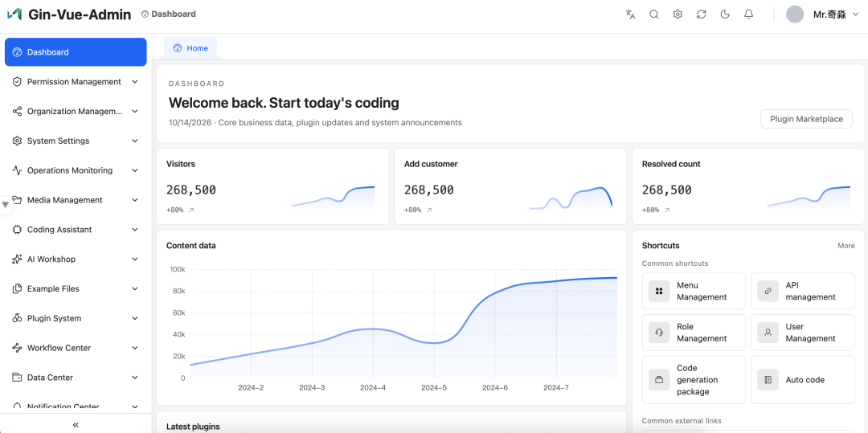
Task: Click the Gin-Vue-Admin logo icon
Action: pos(14,14)
